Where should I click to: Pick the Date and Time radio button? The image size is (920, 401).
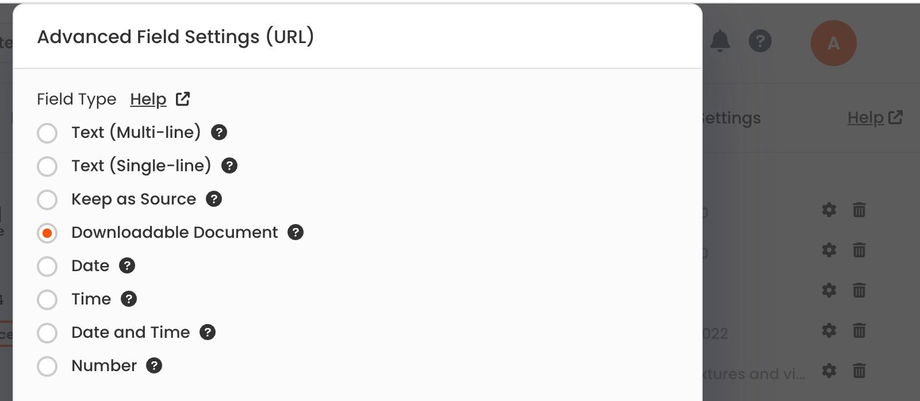[x=47, y=332]
